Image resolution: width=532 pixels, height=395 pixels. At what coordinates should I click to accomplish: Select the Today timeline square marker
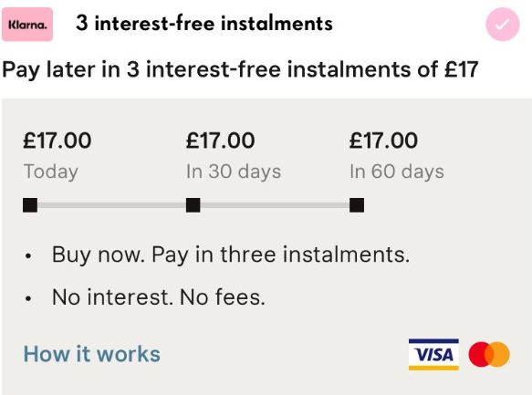coord(30,205)
